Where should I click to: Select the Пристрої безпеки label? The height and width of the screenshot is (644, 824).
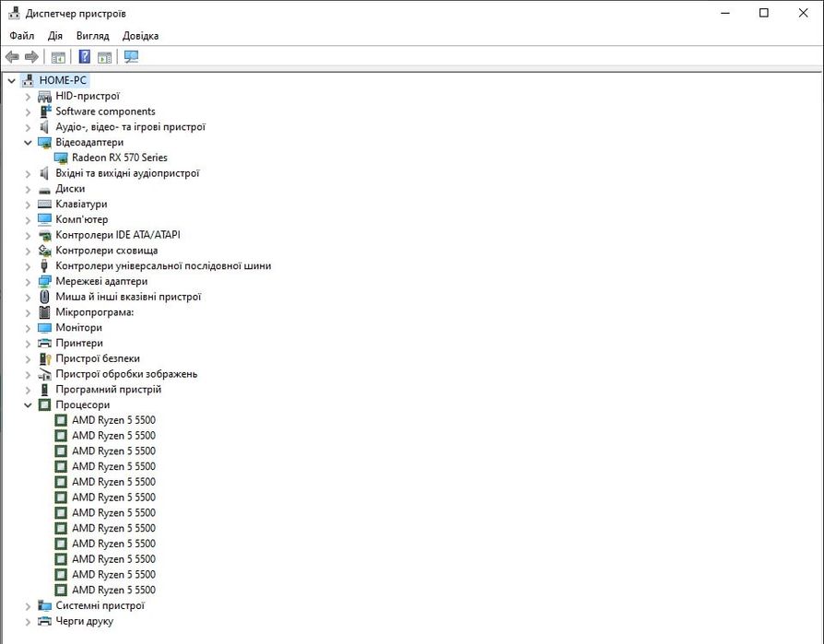[98, 358]
